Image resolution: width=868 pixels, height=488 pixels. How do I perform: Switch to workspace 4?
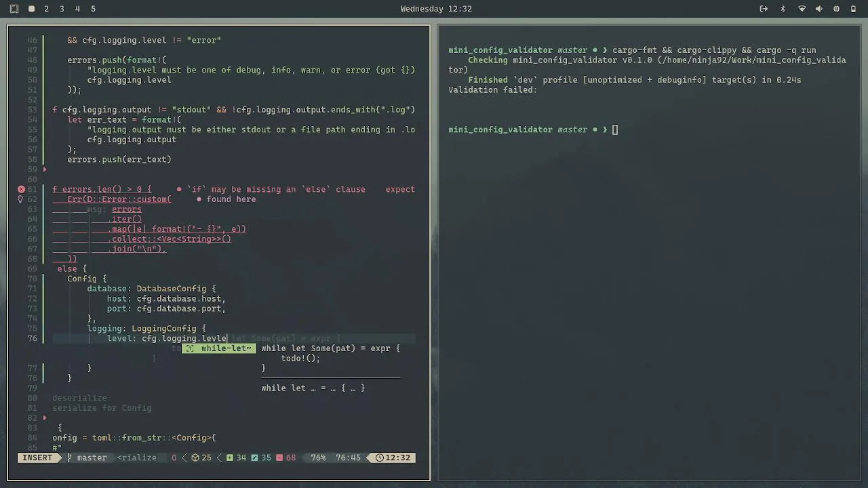click(x=77, y=9)
